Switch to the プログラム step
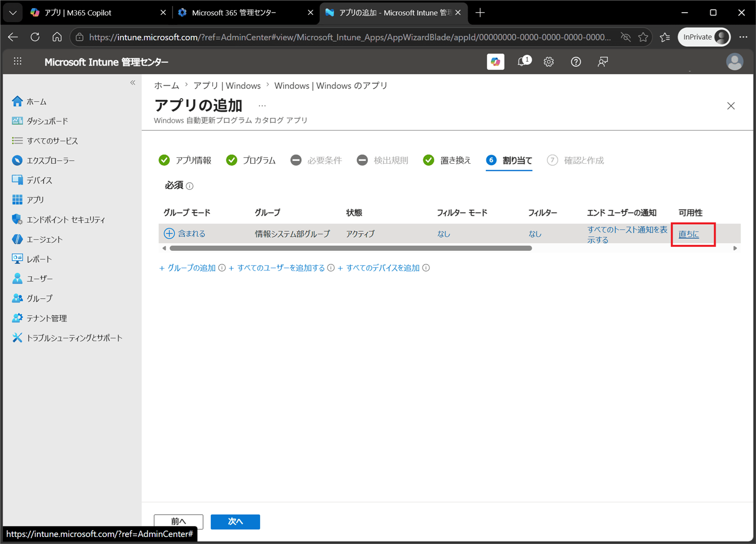Viewport: 756px width, 544px height. click(251, 160)
